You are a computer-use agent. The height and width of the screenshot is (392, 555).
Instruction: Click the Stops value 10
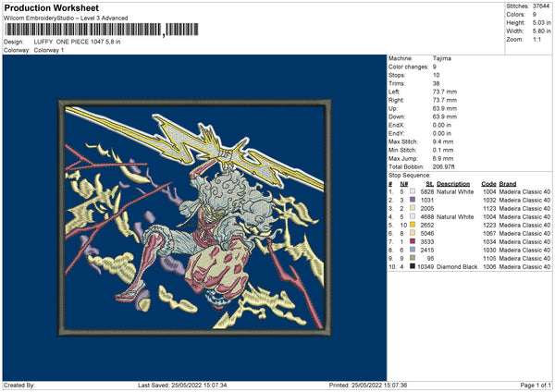pos(436,76)
